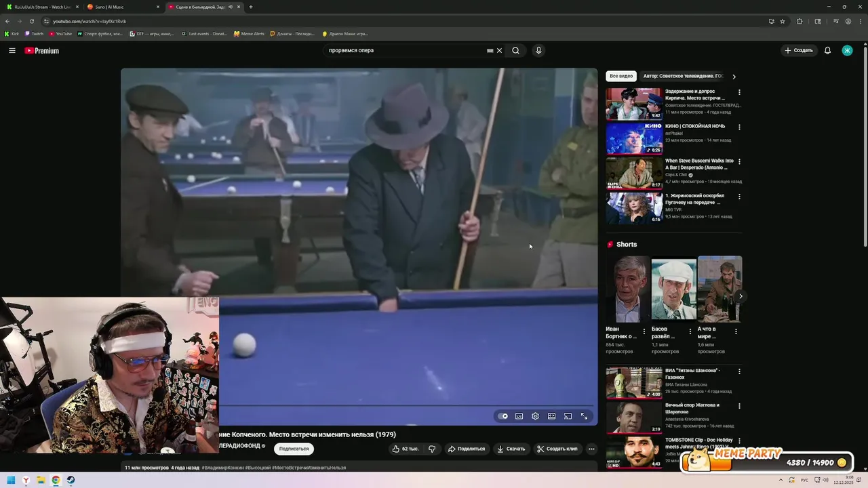868x488 pixels.
Task: Open options for Steve Buscemi video
Action: (x=739, y=161)
